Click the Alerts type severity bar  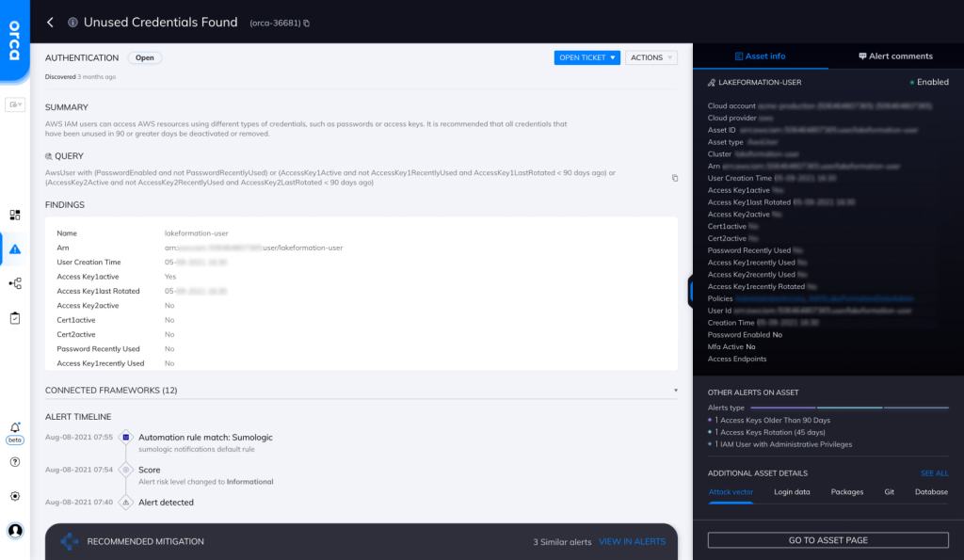pos(850,408)
